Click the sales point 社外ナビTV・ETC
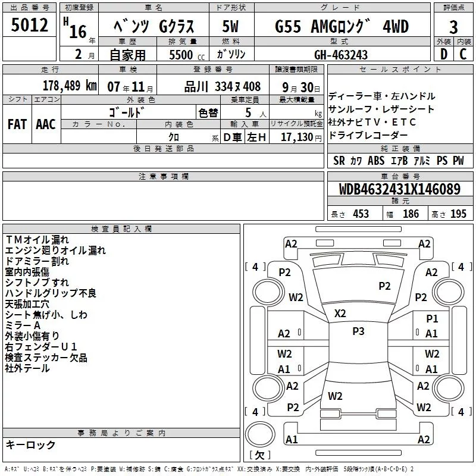This screenshot has width=476, height=476. point(372,122)
